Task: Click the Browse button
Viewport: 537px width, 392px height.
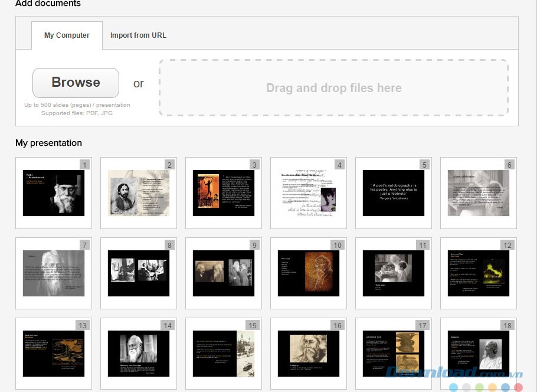Action: coord(76,83)
